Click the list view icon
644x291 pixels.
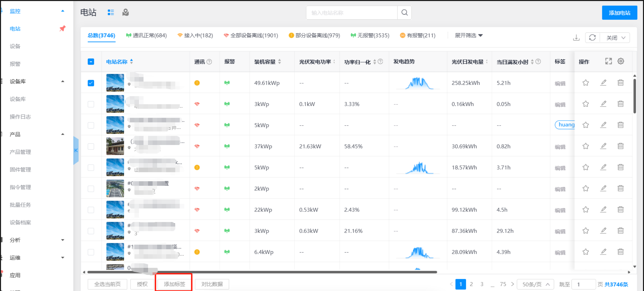(111, 12)
